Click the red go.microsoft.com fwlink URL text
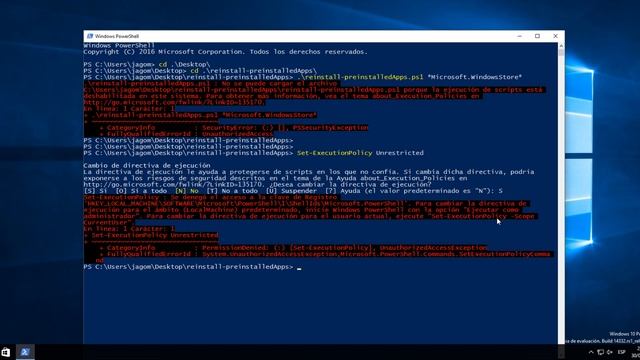Viewport: 640px width, 360px height. pos(173,102)
